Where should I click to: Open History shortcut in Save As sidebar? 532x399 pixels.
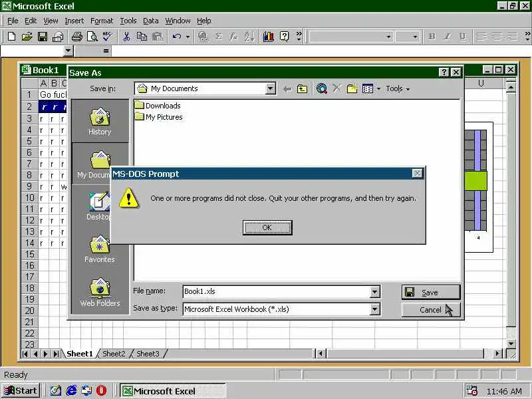100,121
